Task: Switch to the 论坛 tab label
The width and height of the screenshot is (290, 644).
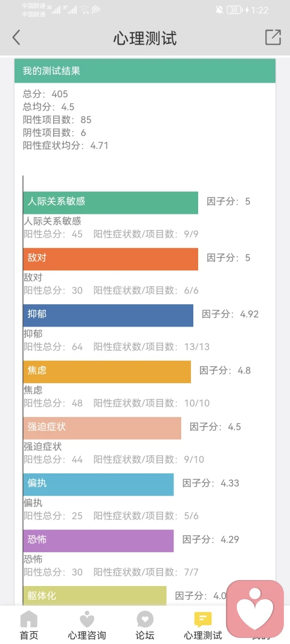Action: [145, 636]
